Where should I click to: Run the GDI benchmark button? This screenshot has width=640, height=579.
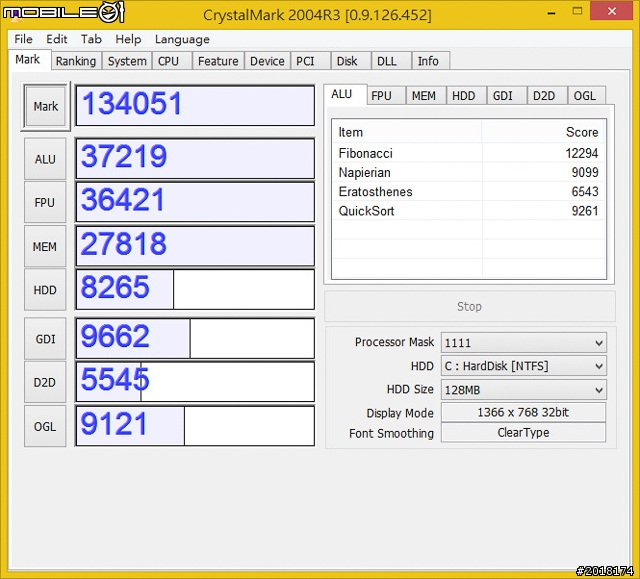[45, 339]
